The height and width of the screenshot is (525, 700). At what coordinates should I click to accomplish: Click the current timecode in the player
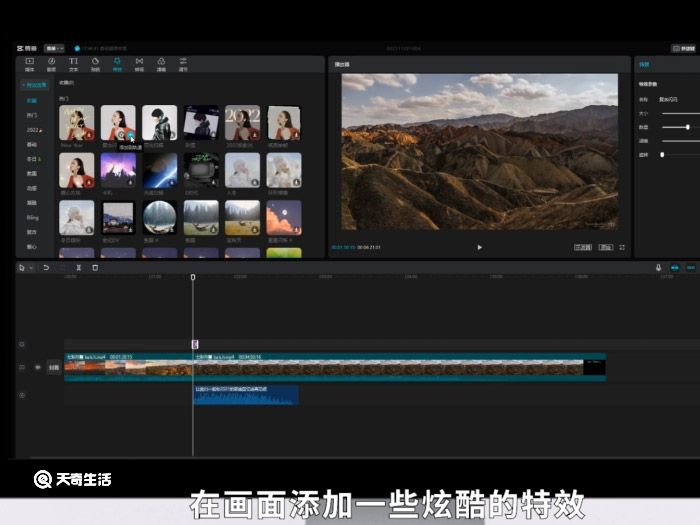point(343,247)
